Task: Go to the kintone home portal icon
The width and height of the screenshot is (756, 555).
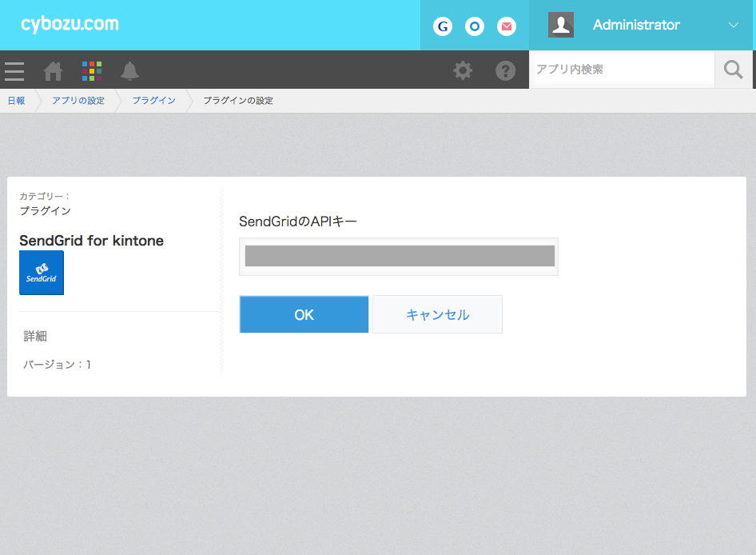Action: [53, 70]
